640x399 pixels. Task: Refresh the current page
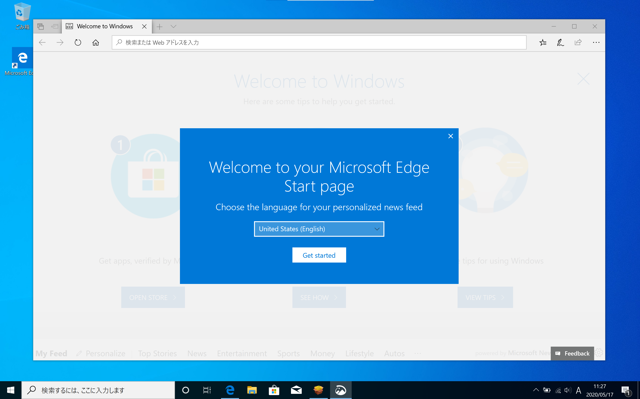78,42
